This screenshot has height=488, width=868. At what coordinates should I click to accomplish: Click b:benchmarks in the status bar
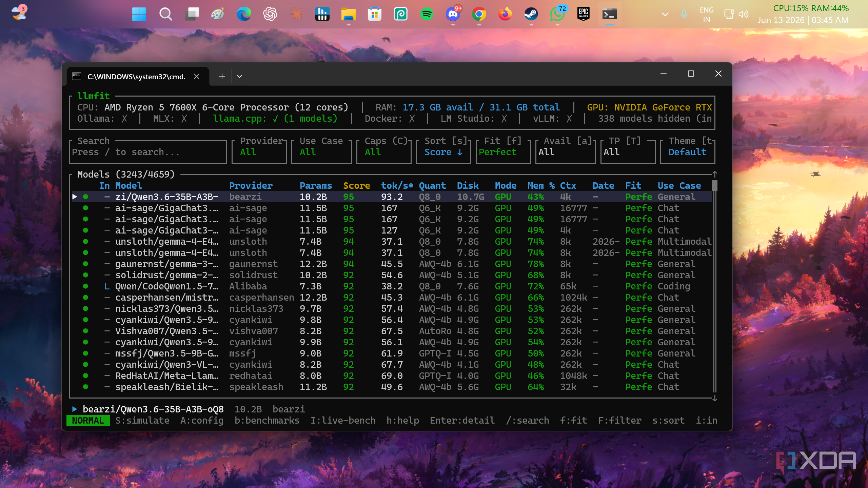[267, 421]
